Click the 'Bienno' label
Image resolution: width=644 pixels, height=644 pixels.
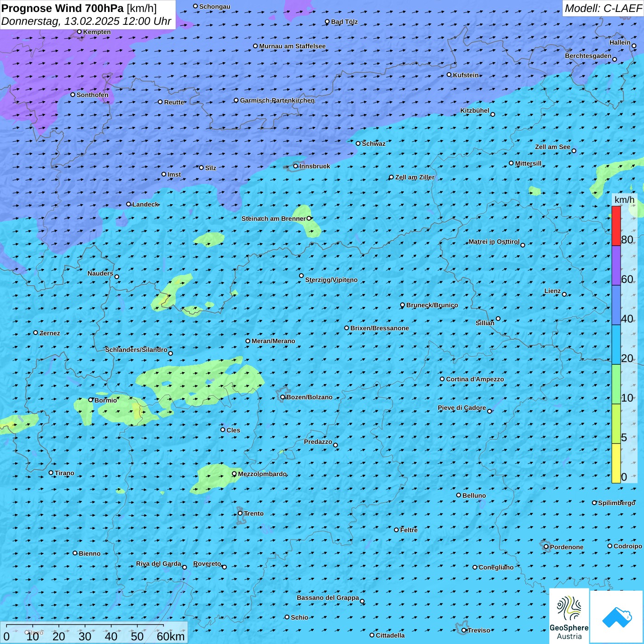[x=89, y=553]
